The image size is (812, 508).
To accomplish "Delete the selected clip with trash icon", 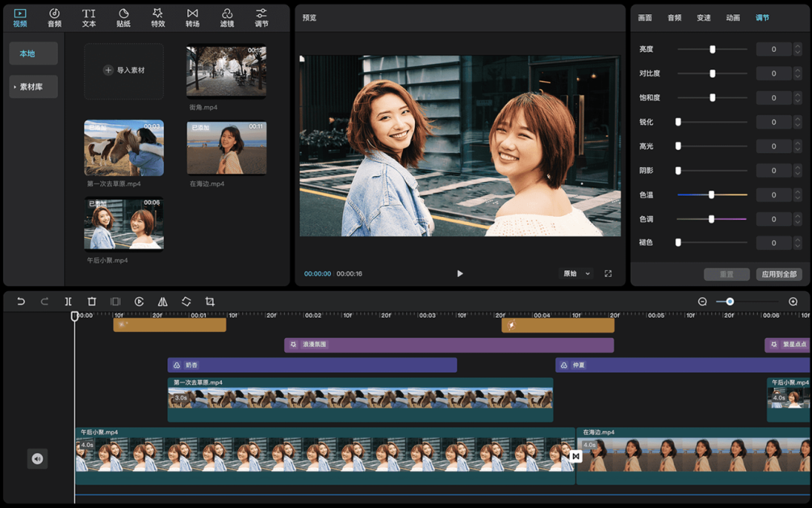I will click(x=92, y=302).
